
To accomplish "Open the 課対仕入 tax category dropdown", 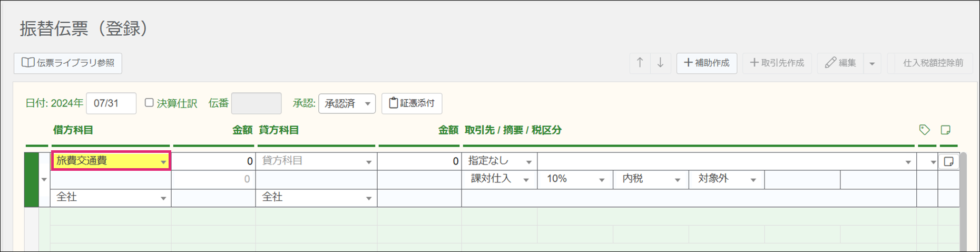I will tap(499, 179).
